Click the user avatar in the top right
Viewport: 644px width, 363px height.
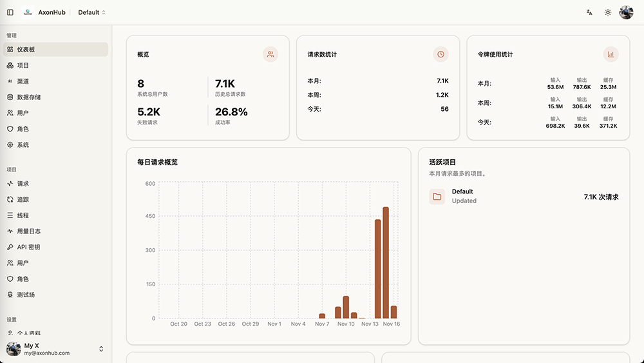(x=626, y=12)
